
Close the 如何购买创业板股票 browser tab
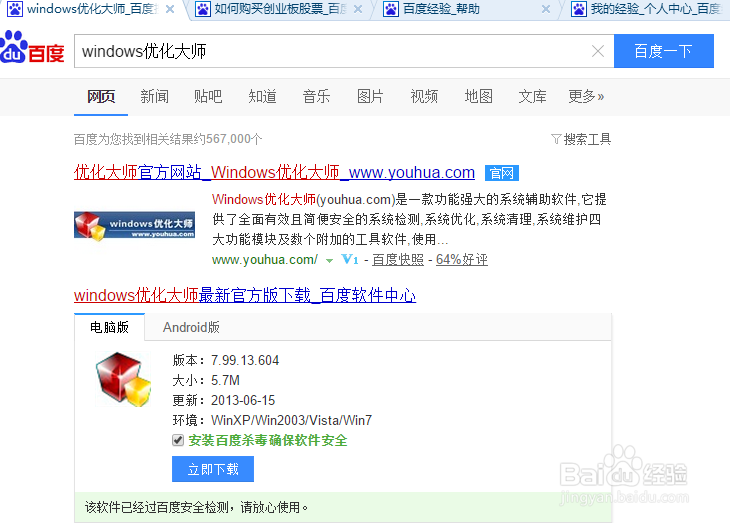point(358,9)
